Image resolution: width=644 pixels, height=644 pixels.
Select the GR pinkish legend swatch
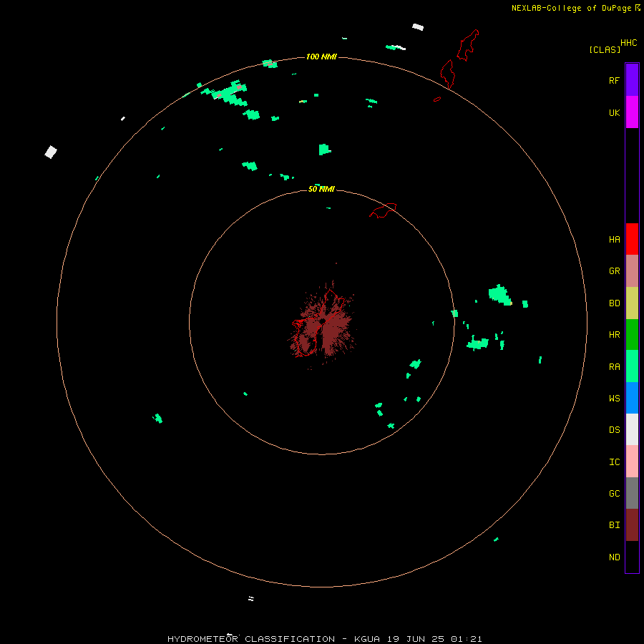point(632,271)
